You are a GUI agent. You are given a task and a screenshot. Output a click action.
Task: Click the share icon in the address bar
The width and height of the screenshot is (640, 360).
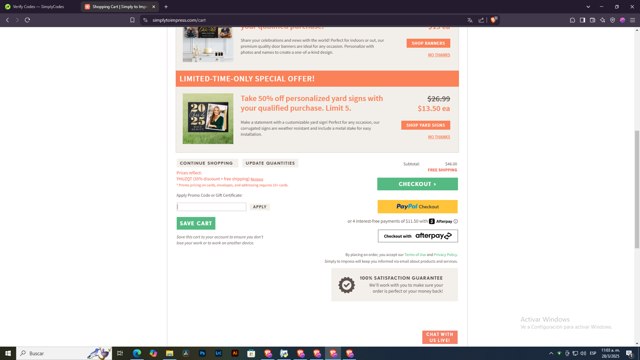click(481, 20)
